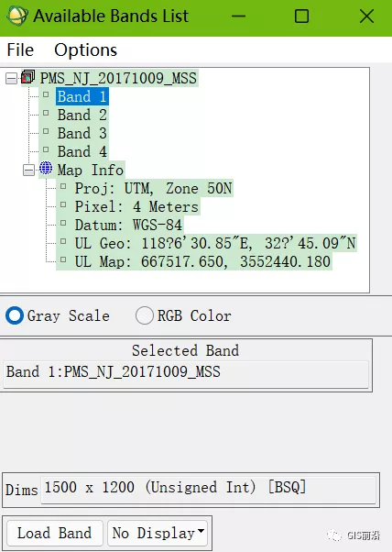Click the marker beside Pixel: 4 Meters
The image size is (392, 552).
63,204
